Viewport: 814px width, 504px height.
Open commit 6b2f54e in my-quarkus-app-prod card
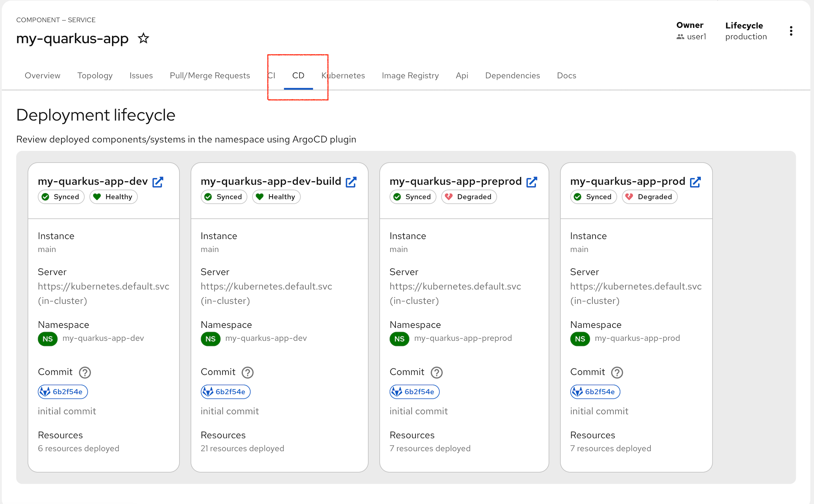tap(595, 392)
